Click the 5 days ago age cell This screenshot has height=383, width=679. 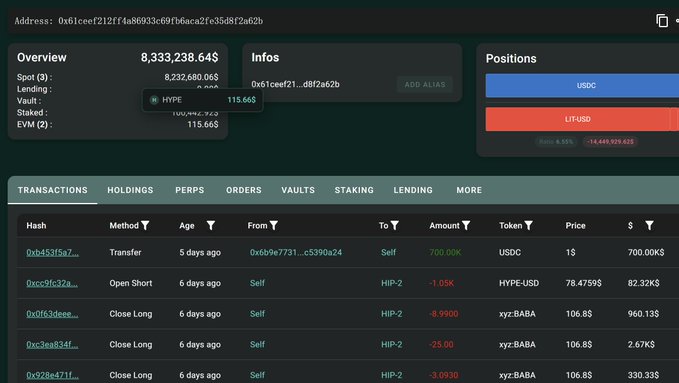[200, 252]
